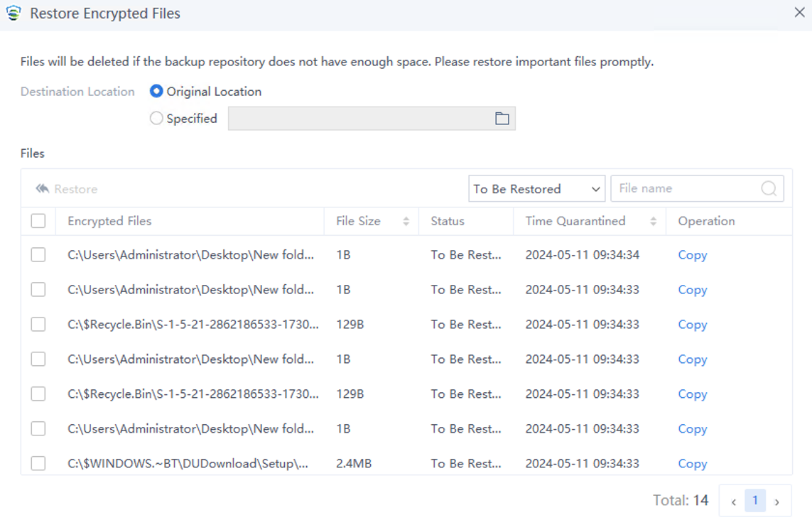
Task: Check the first file row checkbox
Action: pyautogui.click(x=38, y=255)
